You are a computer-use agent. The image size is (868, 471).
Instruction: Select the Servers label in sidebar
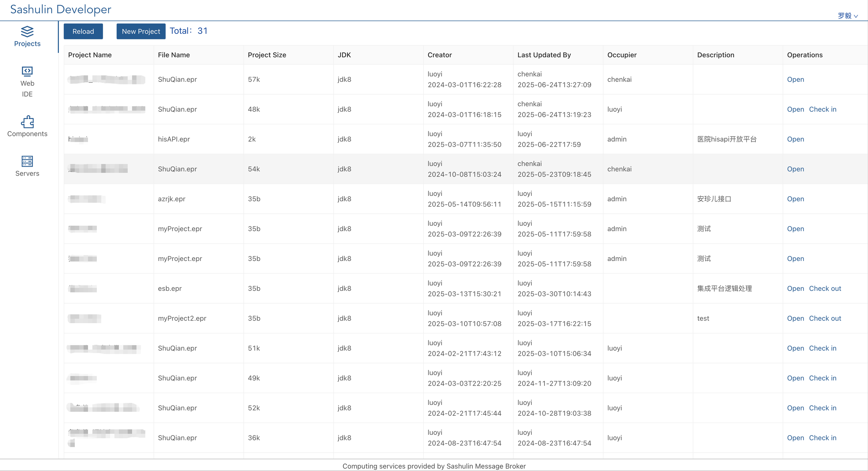[27, 173]
